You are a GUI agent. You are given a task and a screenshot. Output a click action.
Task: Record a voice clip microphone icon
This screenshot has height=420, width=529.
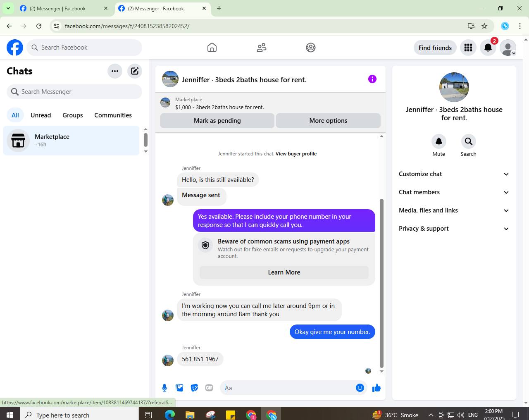[164, 388]
